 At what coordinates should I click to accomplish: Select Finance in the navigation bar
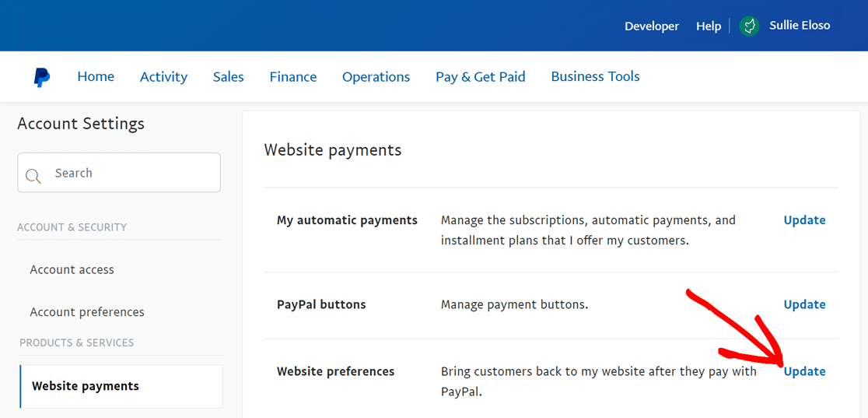(293, 77)
